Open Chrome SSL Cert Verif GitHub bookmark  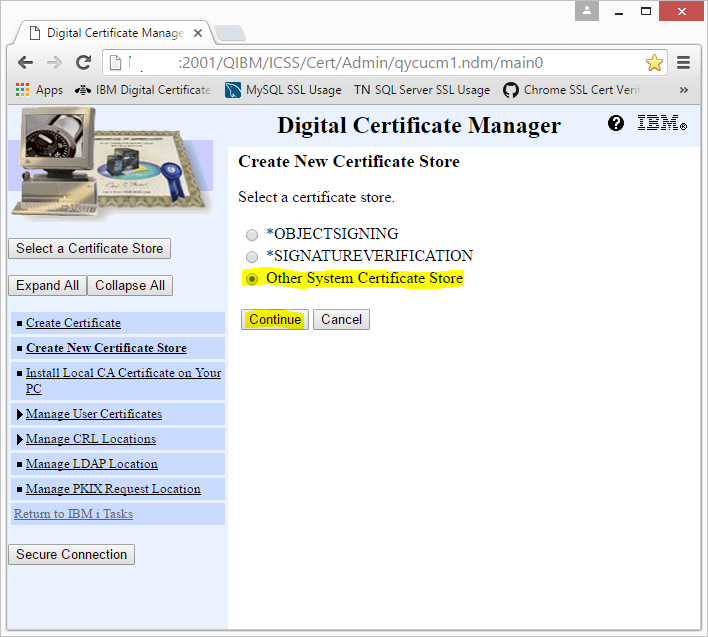click(571, 90)
